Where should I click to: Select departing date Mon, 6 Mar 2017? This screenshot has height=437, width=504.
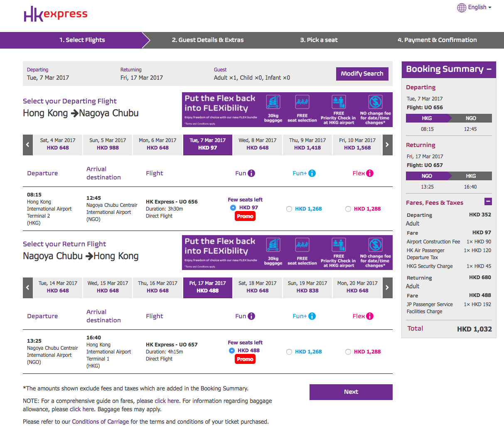pos(157,145)
